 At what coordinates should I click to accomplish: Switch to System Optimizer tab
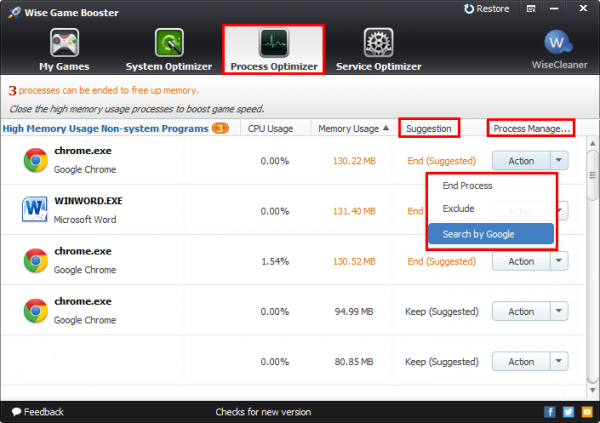(x=169, y=50)
